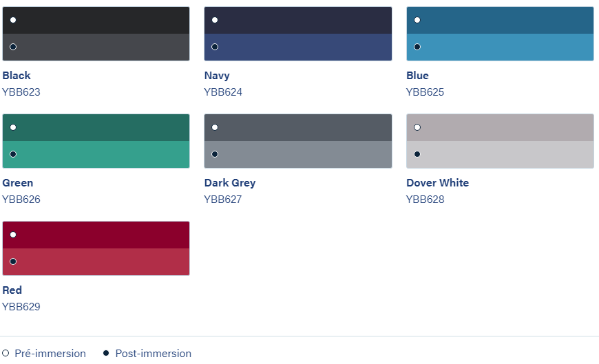Click the Pré-immersion legend label
The height and width of the screenshot is (364, 599).
click(50, 354)
